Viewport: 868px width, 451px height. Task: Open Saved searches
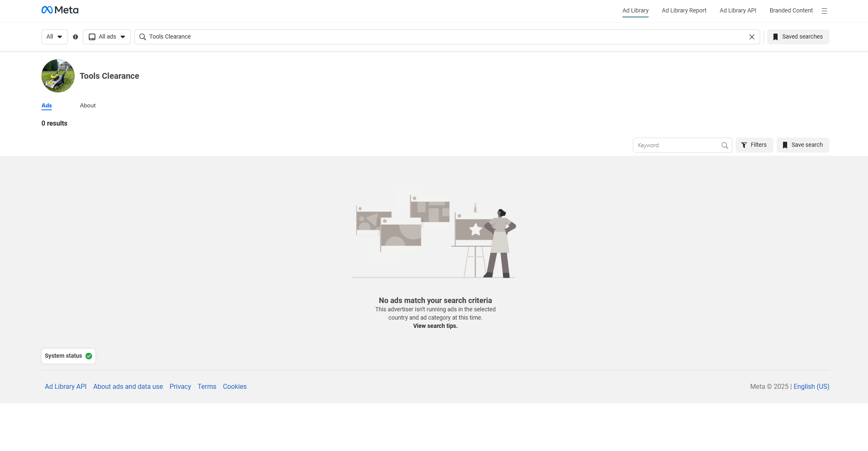tap(798, 37)
